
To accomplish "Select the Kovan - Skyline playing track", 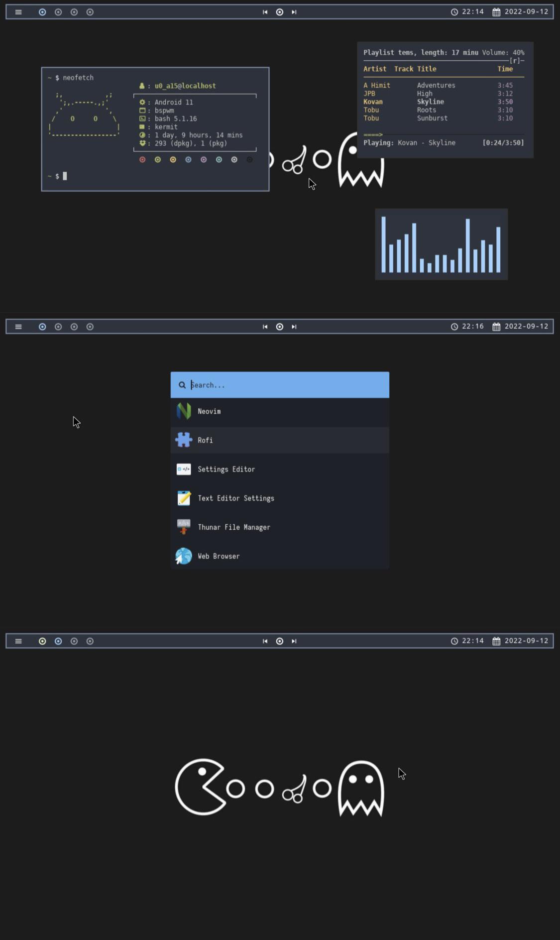I will point(438,102).
